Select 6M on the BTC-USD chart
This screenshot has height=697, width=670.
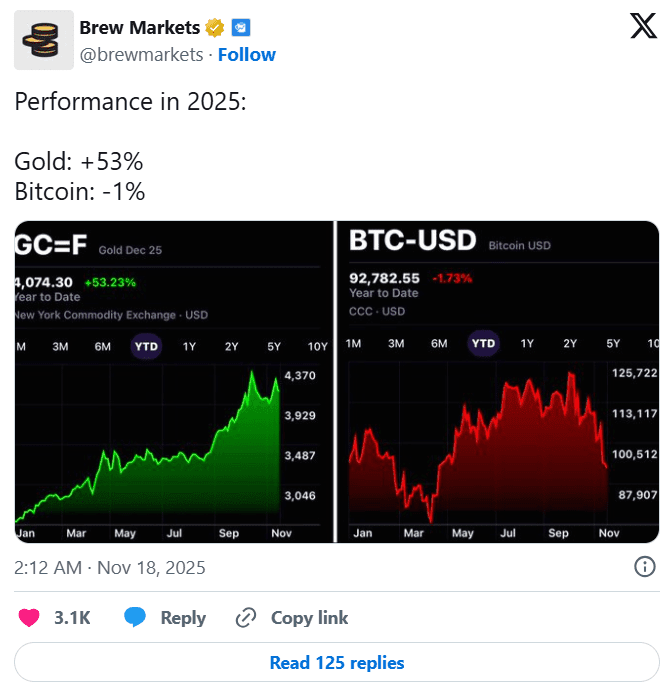click(x=439, y=343)
